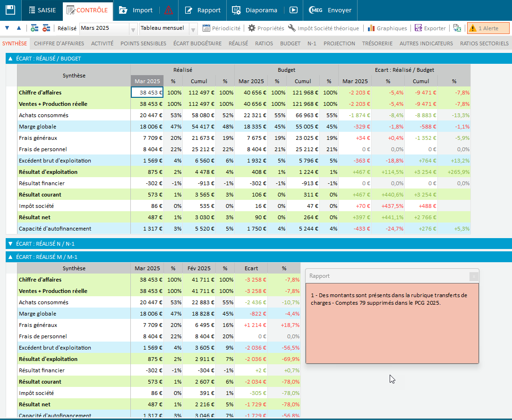The height and width of the screenshot is (420, 512).
Task: Switch to RÉALISÉ tab
Action: click(239, 43)
